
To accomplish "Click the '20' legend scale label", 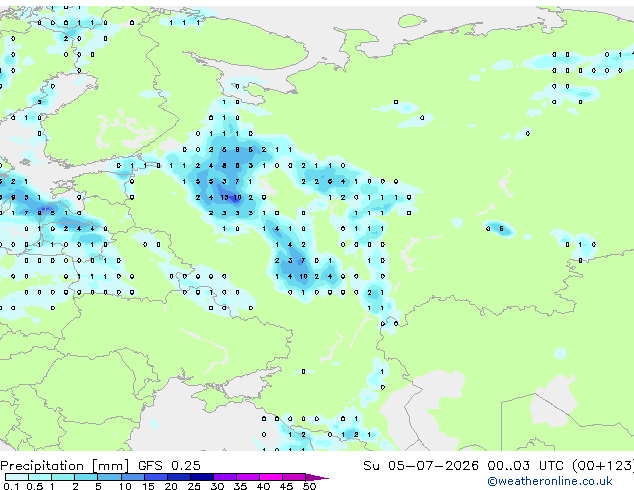I will click(x=171, y=486).
